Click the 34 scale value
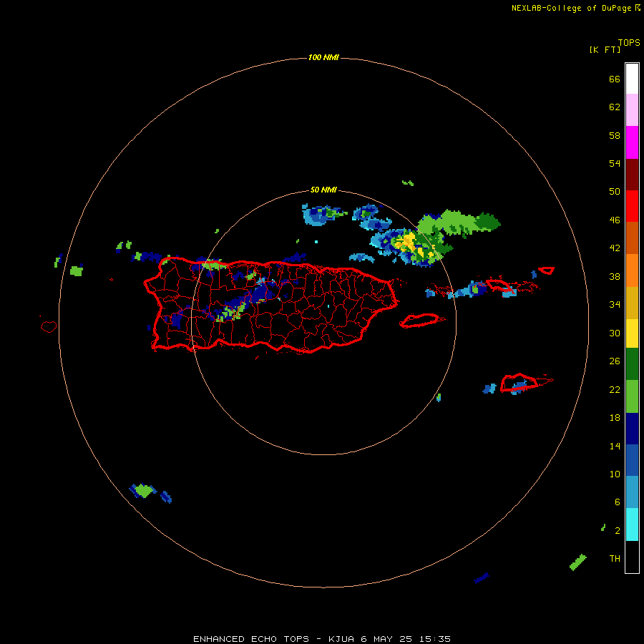 tap(615, 305)
